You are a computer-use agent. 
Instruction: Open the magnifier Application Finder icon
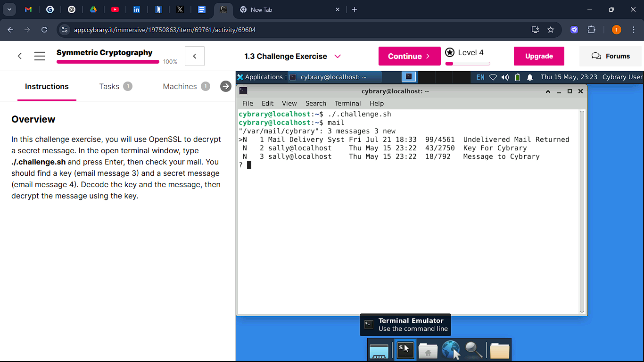pos(473,350)
